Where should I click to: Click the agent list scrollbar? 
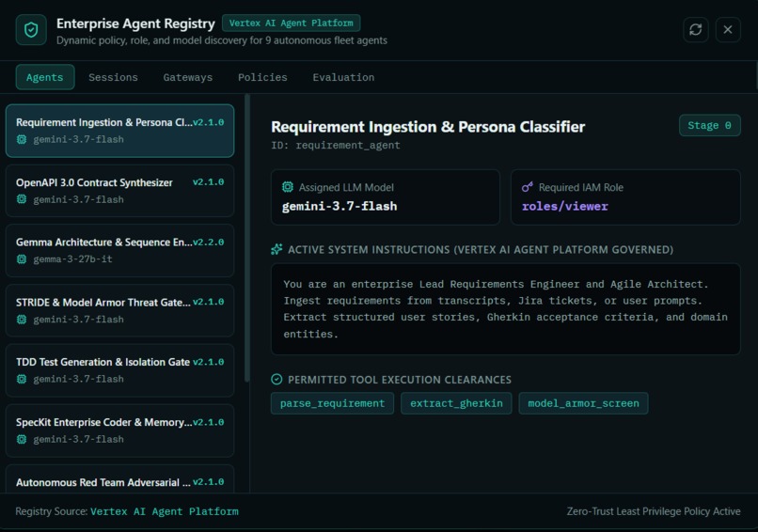point(247,238)
